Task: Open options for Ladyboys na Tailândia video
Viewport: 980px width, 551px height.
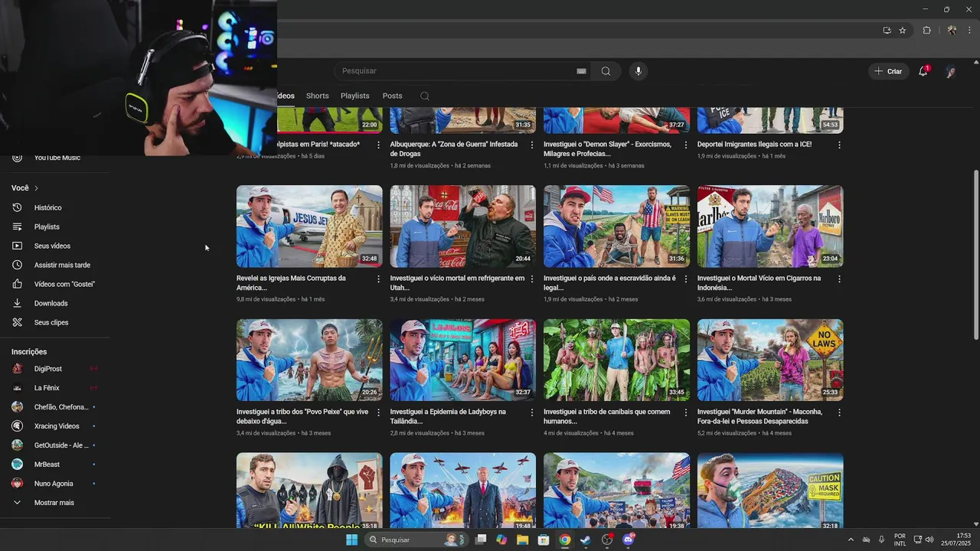Action: tap(532, 412)
